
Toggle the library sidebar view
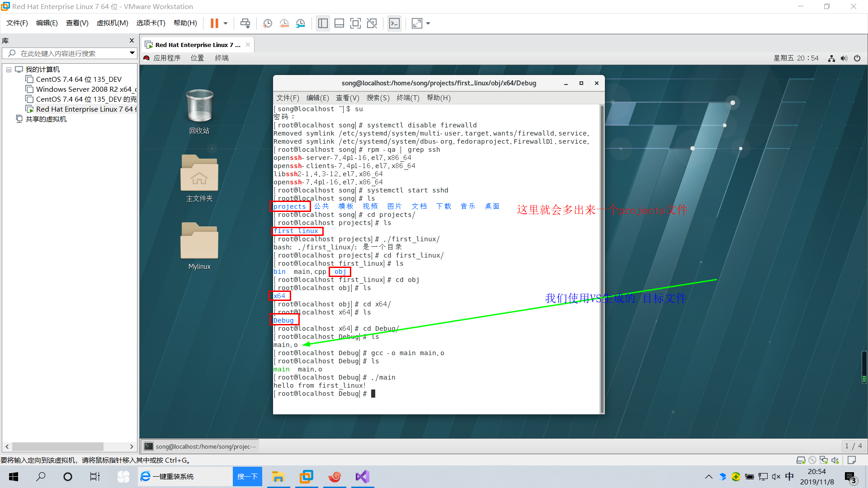[323, 23]
